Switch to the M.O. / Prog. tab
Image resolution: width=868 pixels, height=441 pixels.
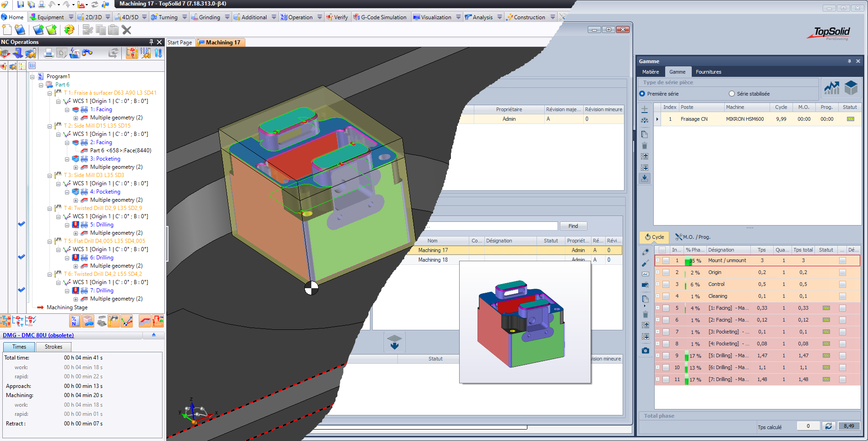click(x=693, y=237)
